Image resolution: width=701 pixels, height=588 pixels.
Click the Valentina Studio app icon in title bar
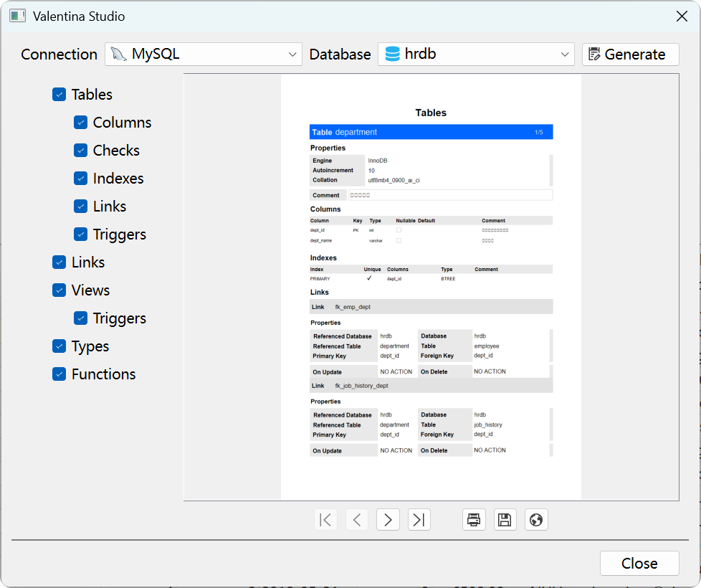click(x=17, y=16)
